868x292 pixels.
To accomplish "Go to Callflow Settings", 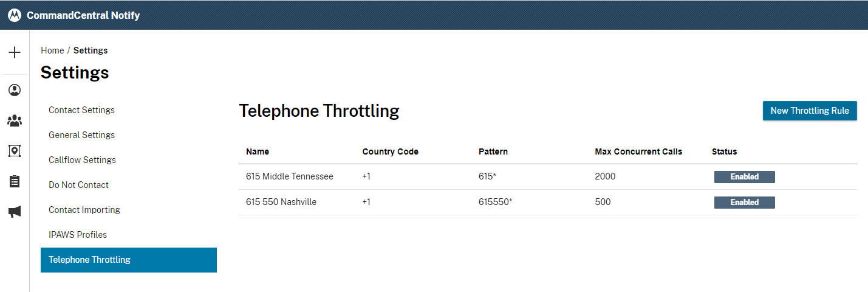I will [x=82, y=160].
